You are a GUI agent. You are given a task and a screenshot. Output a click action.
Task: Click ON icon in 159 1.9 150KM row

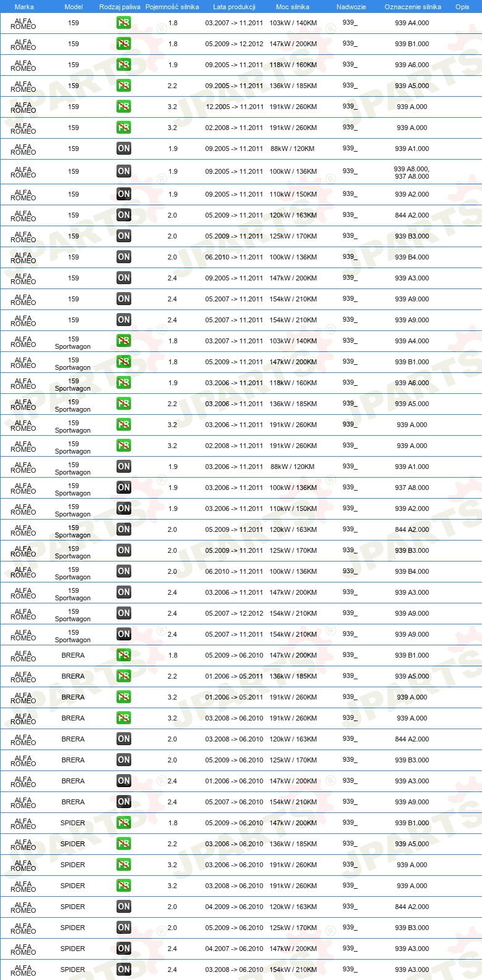[x=124, y=194]
